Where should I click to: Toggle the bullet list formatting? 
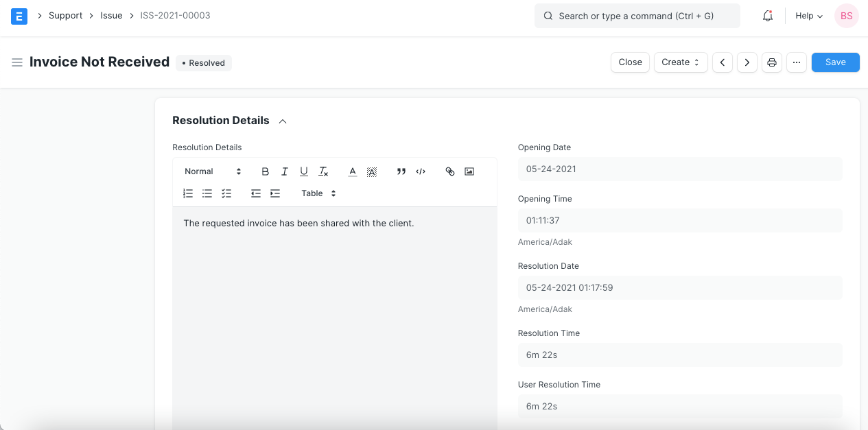(x=207, y=193)
